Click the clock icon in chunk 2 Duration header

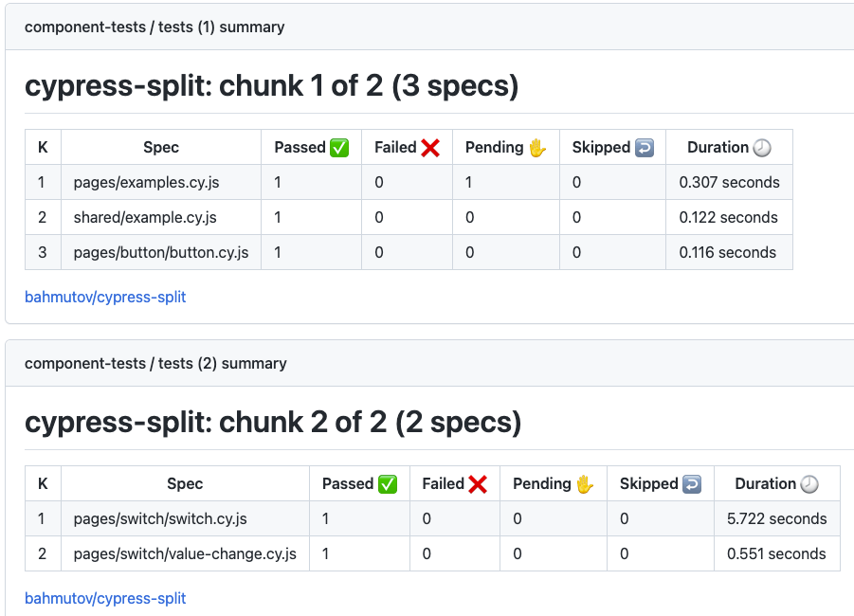[809, 483]
